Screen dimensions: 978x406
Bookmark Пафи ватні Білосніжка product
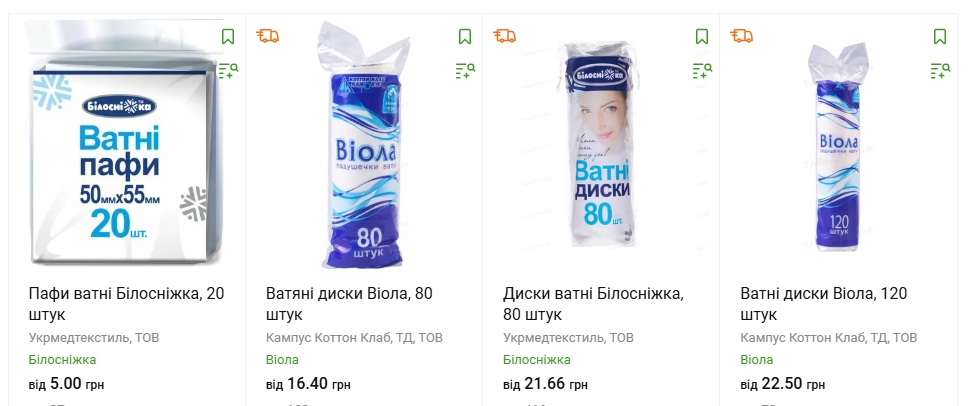228,37
